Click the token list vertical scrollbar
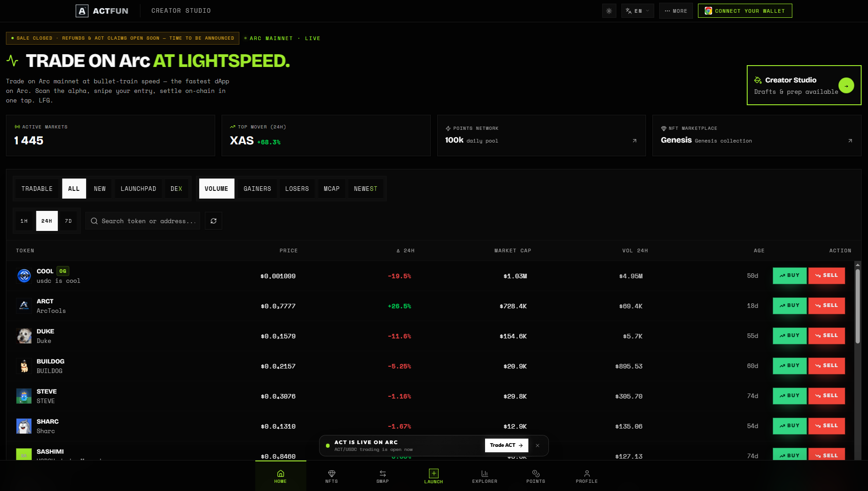Screen dimensions: 868x491 pyautogui.click(x=858, y=305)
